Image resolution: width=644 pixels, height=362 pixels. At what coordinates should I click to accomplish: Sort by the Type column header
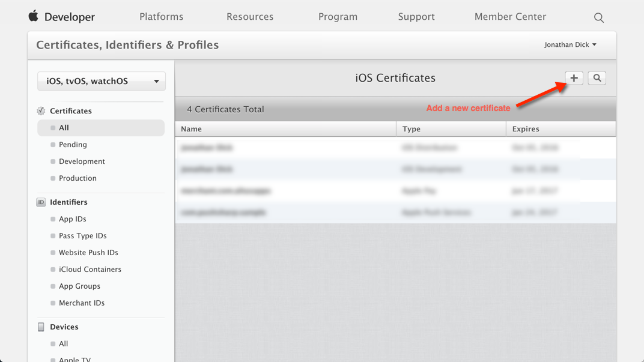[x=451, y=129]
